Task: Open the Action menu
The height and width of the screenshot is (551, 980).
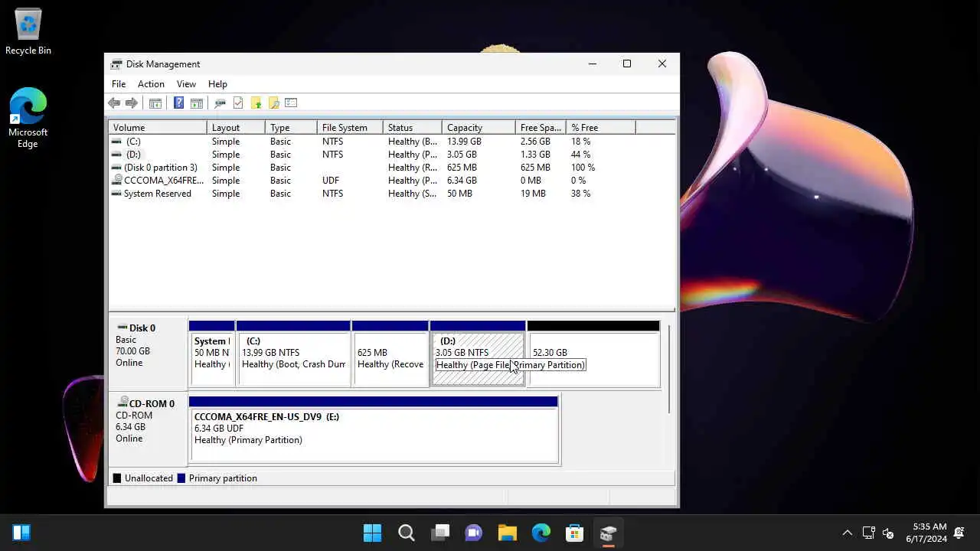Action: point(151,84)
